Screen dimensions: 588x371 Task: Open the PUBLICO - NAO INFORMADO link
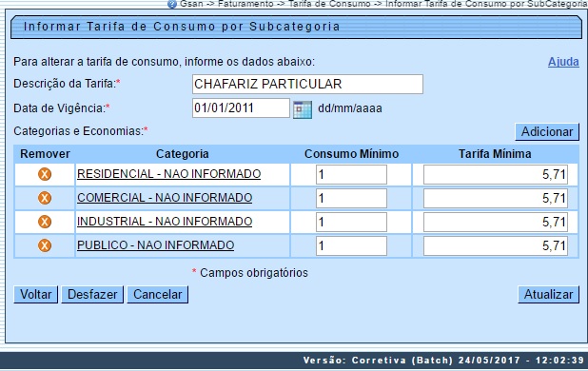click(x=156, y=245)
